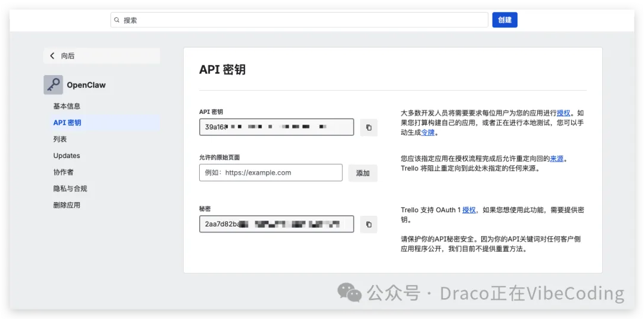This screenshot has width=644, height=319.
Task: Focus the 允许的原始页面 URL input field
Action: 271,173
